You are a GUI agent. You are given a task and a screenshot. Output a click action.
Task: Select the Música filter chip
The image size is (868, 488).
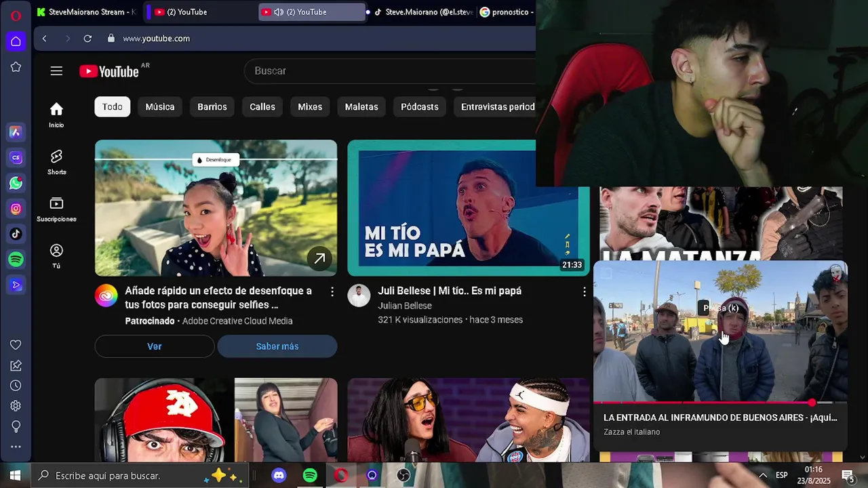160,106
